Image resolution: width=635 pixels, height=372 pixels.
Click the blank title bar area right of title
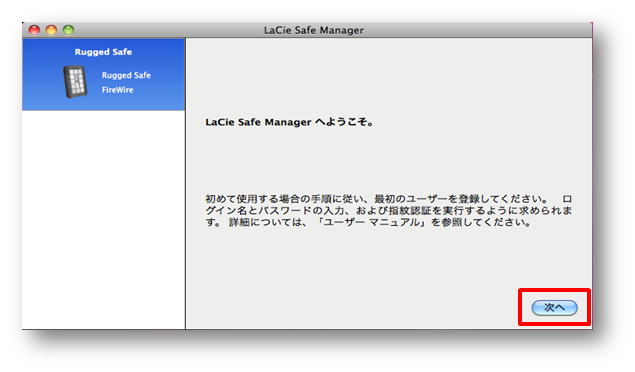pos(478,30)
